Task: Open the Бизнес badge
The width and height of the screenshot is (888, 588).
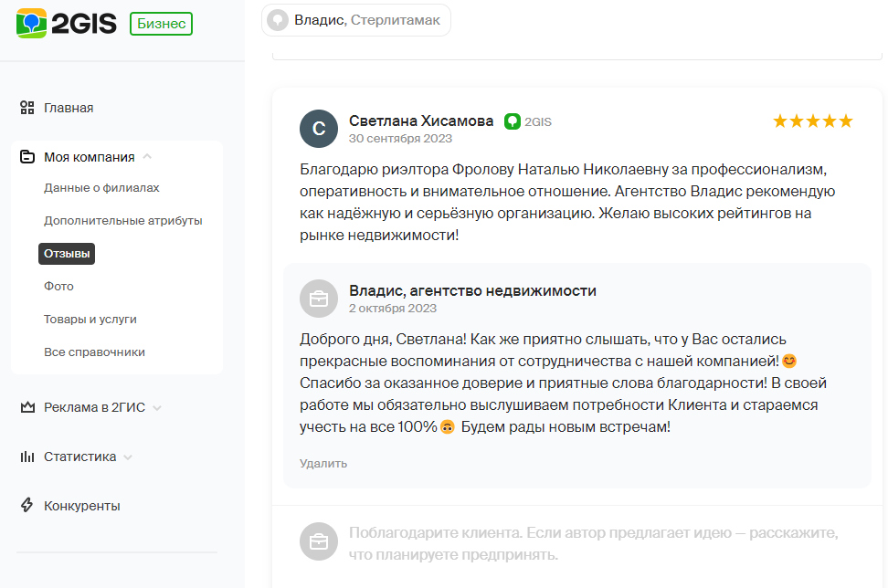Action: click(162, 24)
